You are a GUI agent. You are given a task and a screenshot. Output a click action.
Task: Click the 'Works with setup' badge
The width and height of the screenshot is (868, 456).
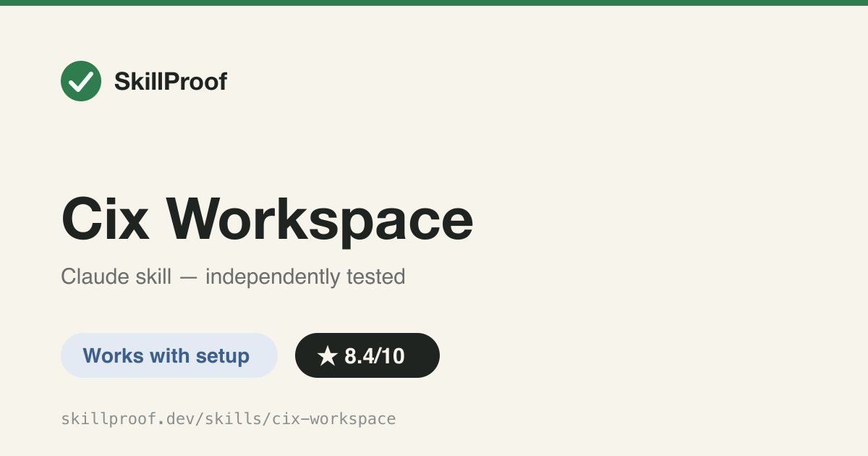169,355
